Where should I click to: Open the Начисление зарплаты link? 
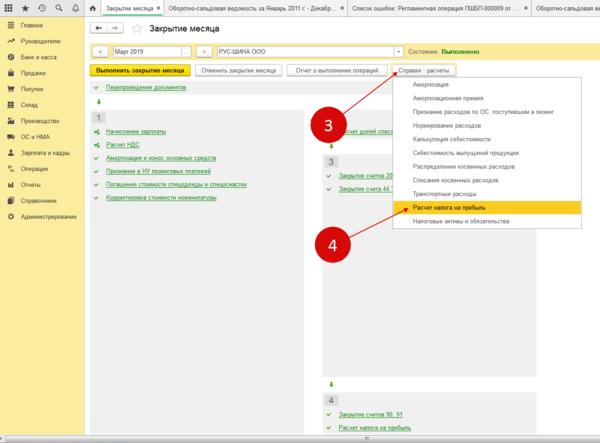click(135, 132)
